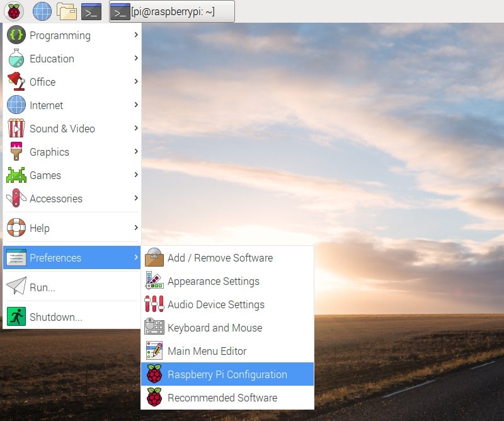Expand the Games submenu arrow
This screenshot has height=421, width=504.
136,175
